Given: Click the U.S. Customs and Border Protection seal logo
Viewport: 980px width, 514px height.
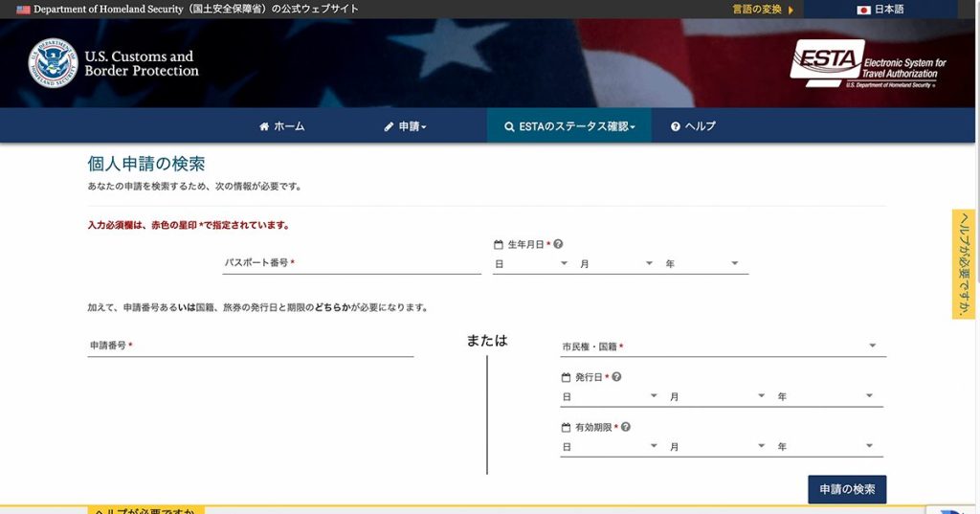Looking at the screenshot, I should [53, 63].
